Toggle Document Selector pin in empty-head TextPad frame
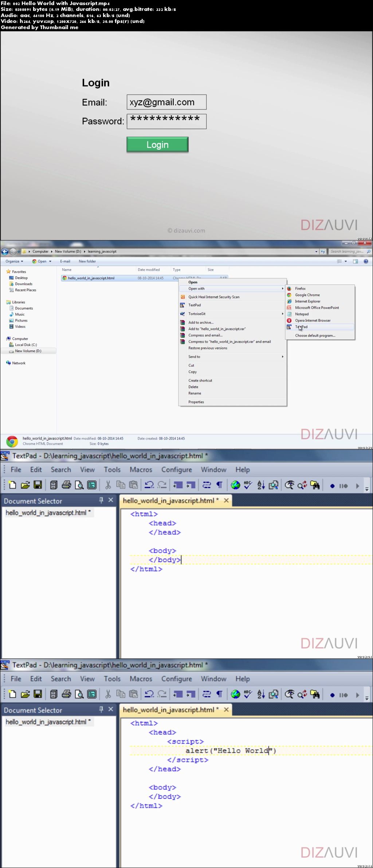Image resolution: width=373 pixels, height=868 pixels. 101,500
